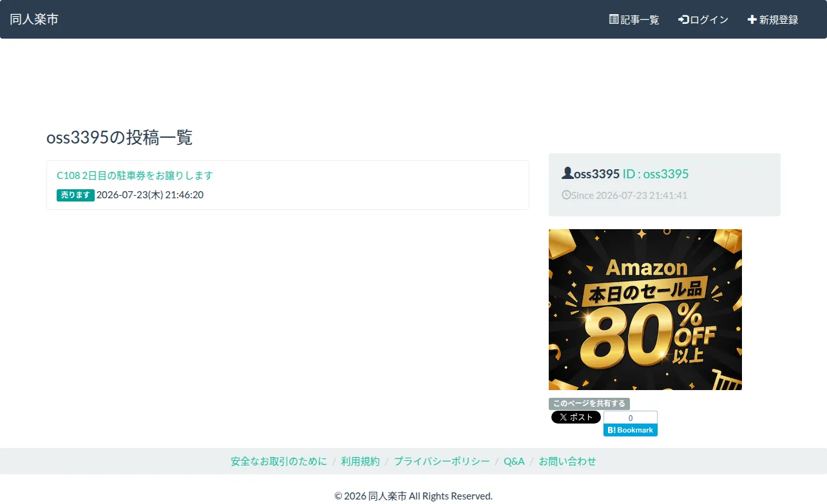
Task: Click the user silhouette icon near oss3395
Action: tap(567, 173)
